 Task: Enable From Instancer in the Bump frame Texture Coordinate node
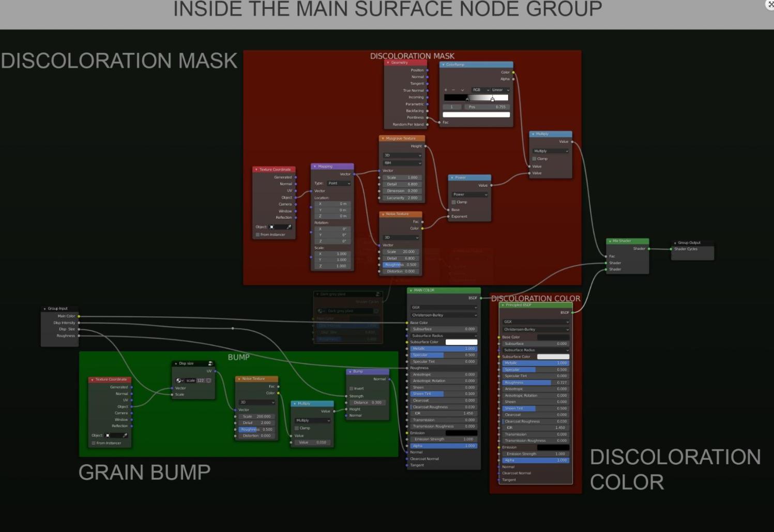coord(94,443)
